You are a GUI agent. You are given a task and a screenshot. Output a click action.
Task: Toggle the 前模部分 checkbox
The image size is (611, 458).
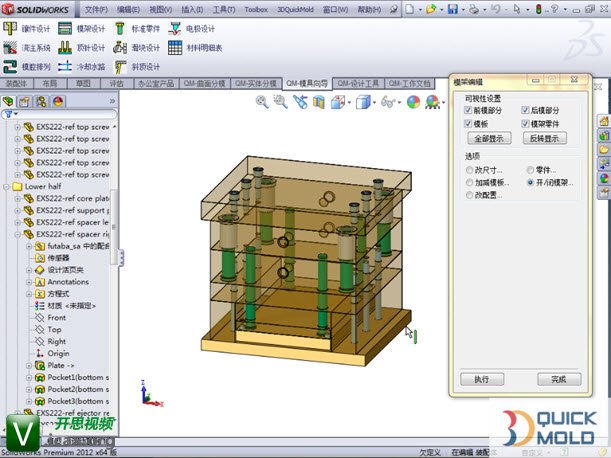coord(468,110)
